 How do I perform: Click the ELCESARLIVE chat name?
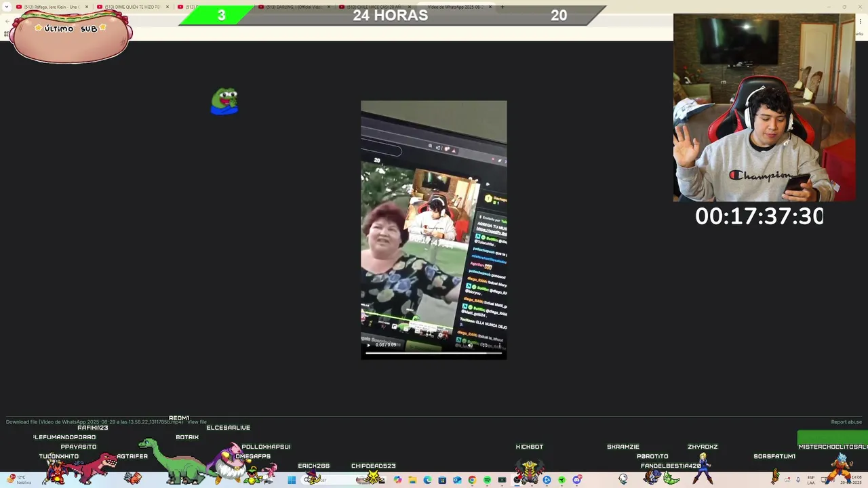228,428
